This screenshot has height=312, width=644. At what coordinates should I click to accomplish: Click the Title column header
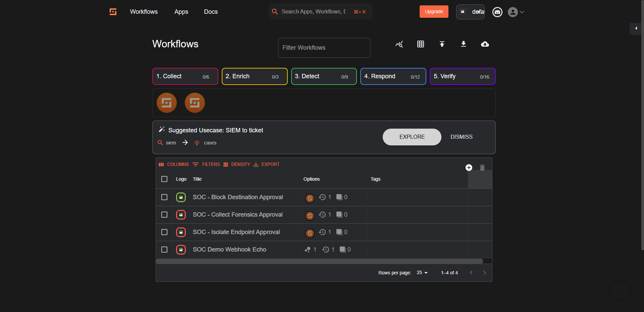pyautogui.click(x=197, y=179)
